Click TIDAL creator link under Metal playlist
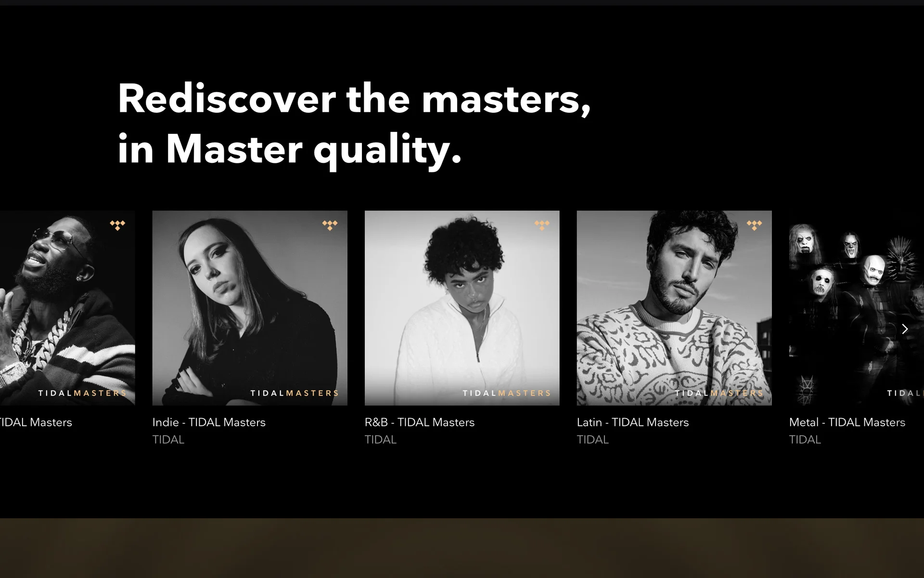The height and width of the screenshot is (578, 924). pos(805,440)
